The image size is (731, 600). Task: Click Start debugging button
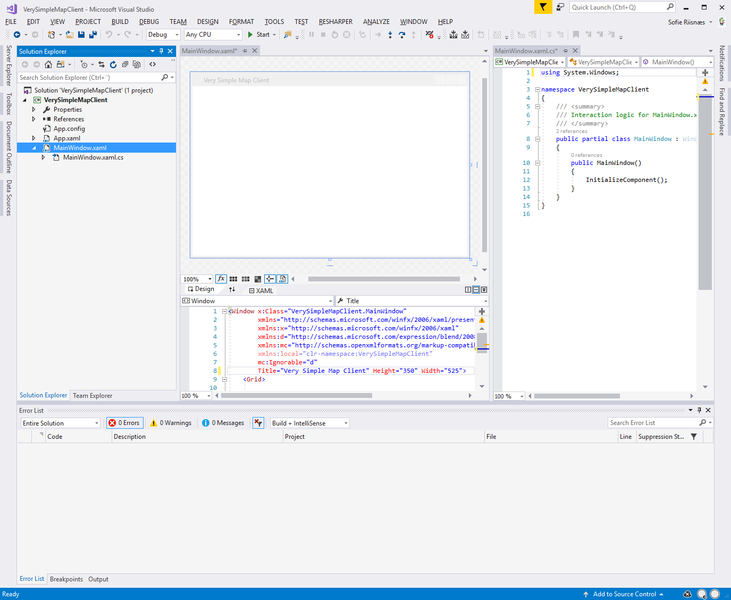click(x=259, y=34)
